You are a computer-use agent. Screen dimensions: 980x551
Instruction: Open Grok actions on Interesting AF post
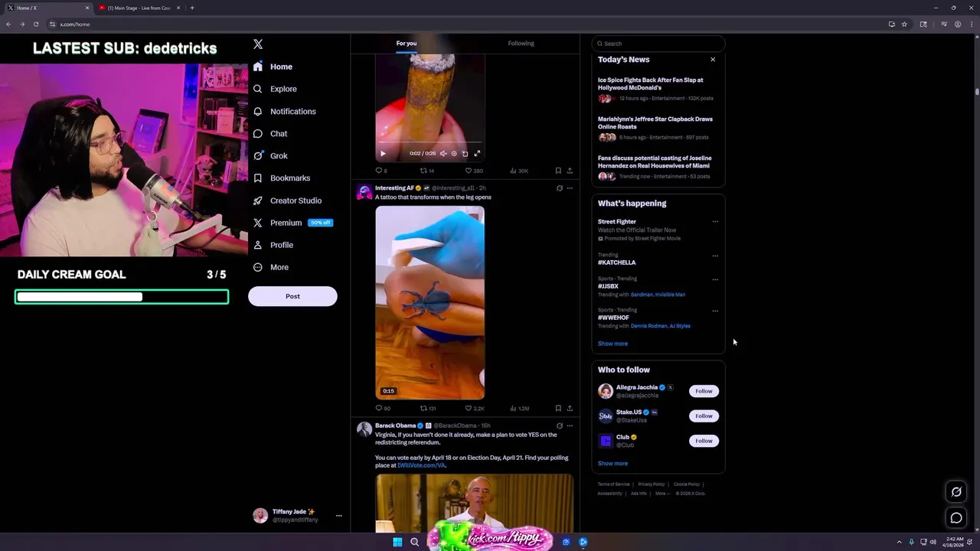pos(559,188)
